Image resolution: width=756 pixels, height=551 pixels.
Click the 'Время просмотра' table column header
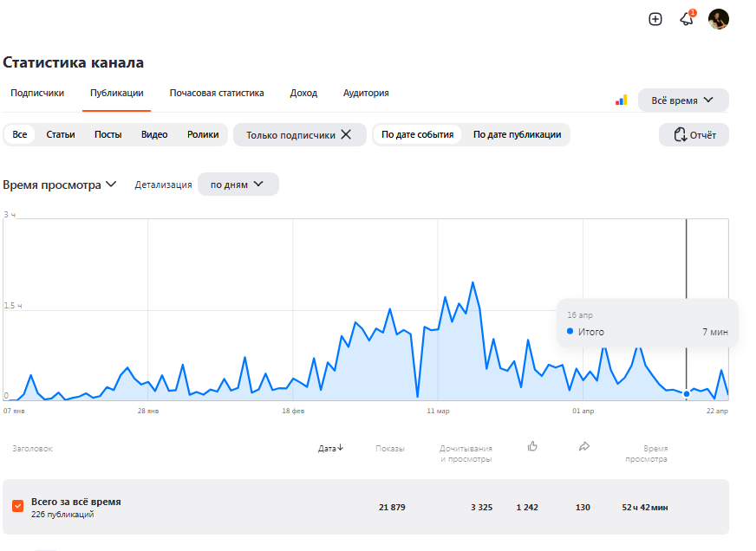pyautogui.click(x=646, y=454)
